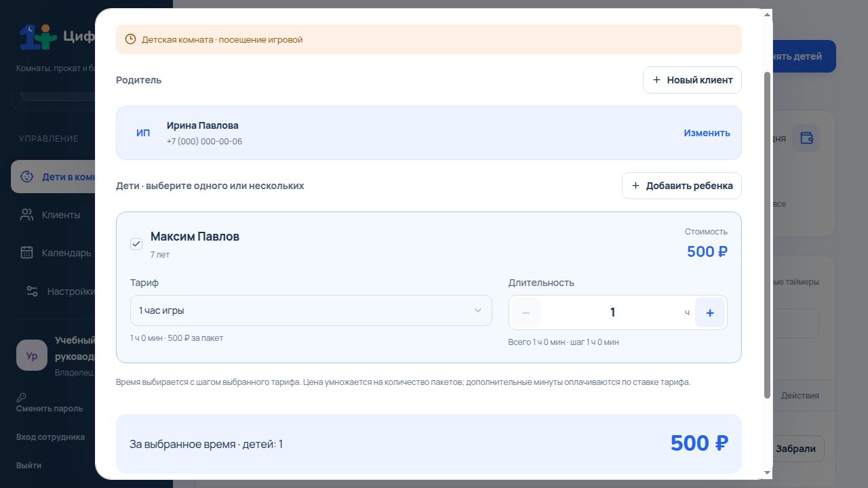Screen dimensions: 868x488
Task: Increase Длительность with the plus button
Action: click(710, 312)
